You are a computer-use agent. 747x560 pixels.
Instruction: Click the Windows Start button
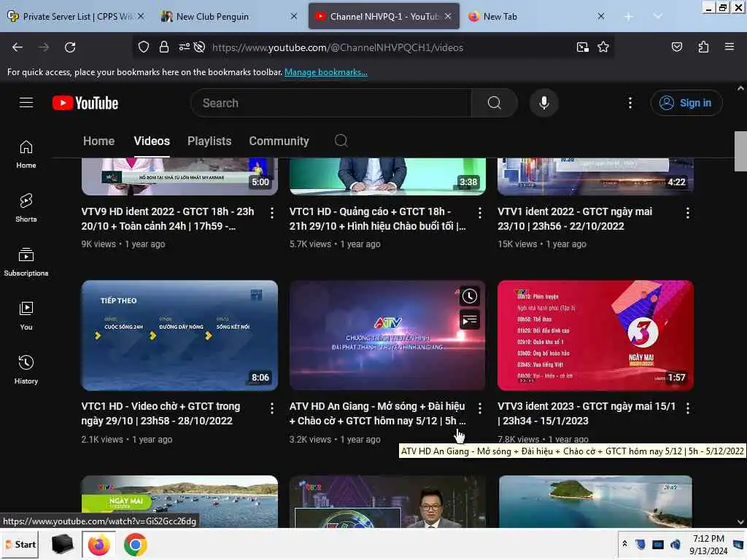click(20, 544)
